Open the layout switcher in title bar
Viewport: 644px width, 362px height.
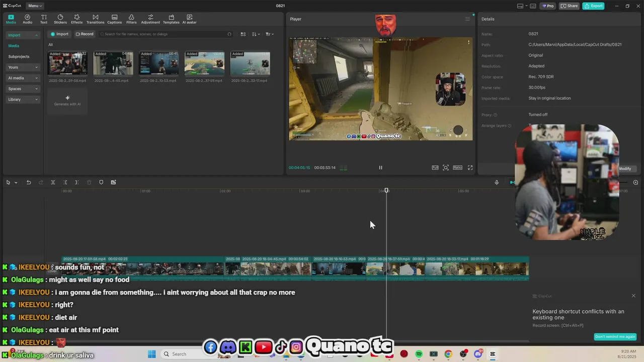point(523,6)
